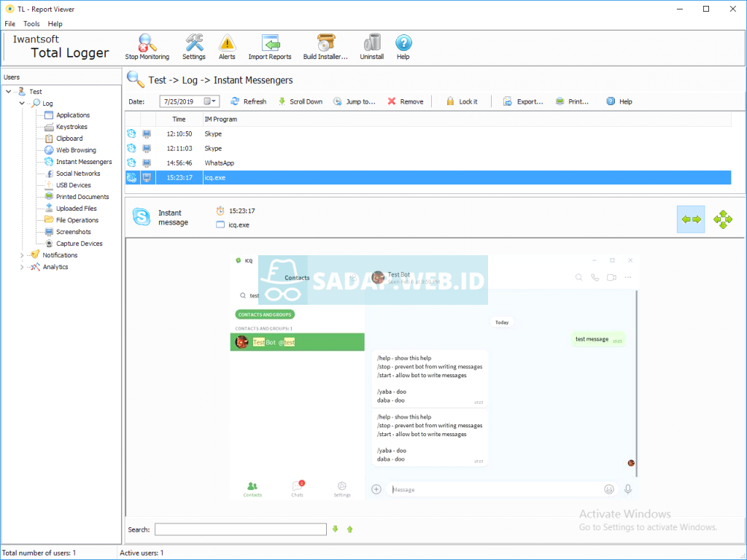747x560 pixels.
Task: Collapse the Test user node
Action: point(9,91)
